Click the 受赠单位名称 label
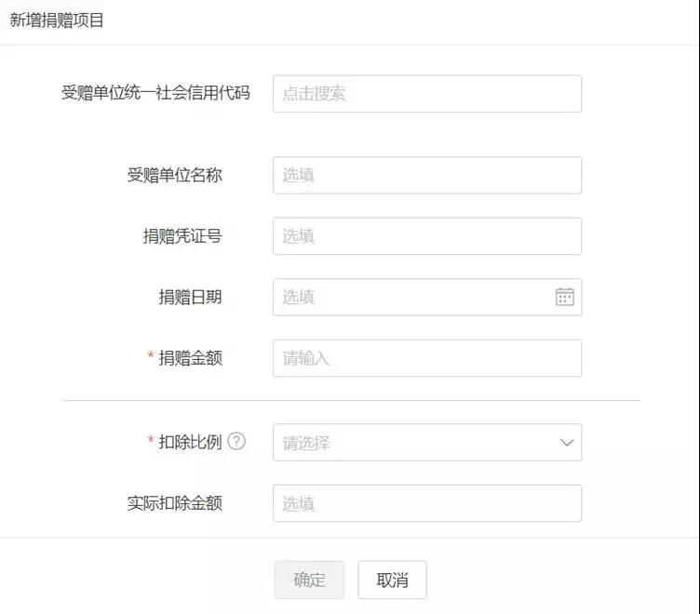This screenshot has width=700, height=614. [x=175, y=175]
